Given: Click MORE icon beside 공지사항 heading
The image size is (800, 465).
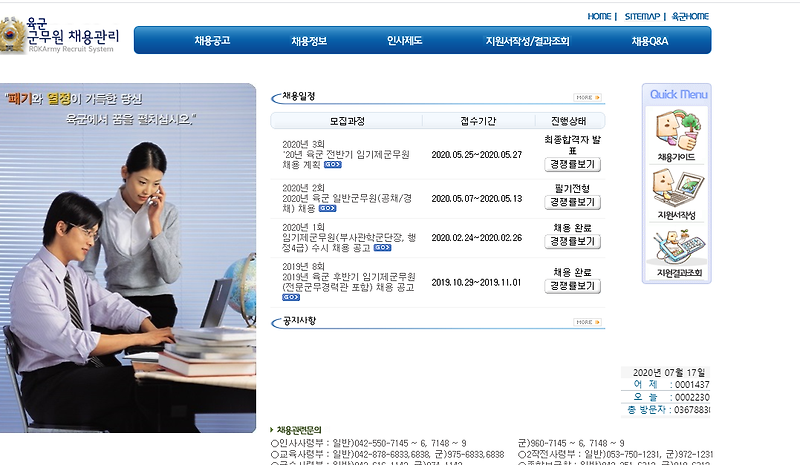Looking at the screenshot, I should coord(587,322).
